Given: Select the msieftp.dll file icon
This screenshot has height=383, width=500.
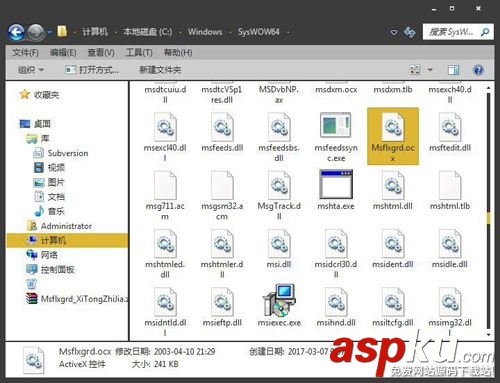Looking at the screenshot, I should point(222,302).
